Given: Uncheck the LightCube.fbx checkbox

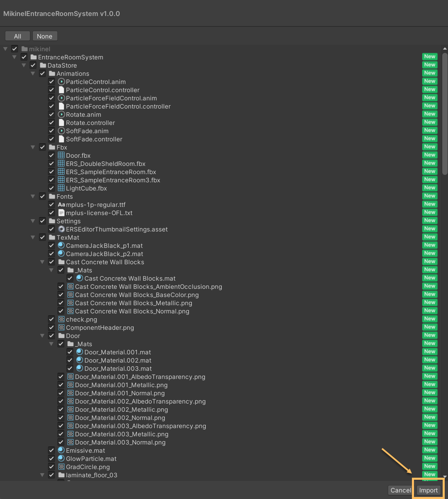Looking at the screenshot, I should pos(51,188).
